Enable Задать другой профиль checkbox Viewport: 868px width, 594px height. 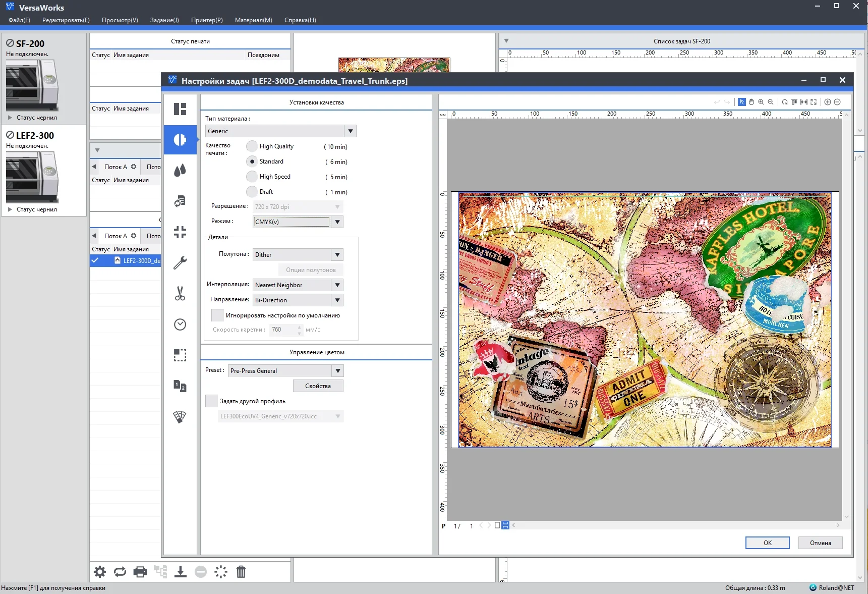pos(212,401)
